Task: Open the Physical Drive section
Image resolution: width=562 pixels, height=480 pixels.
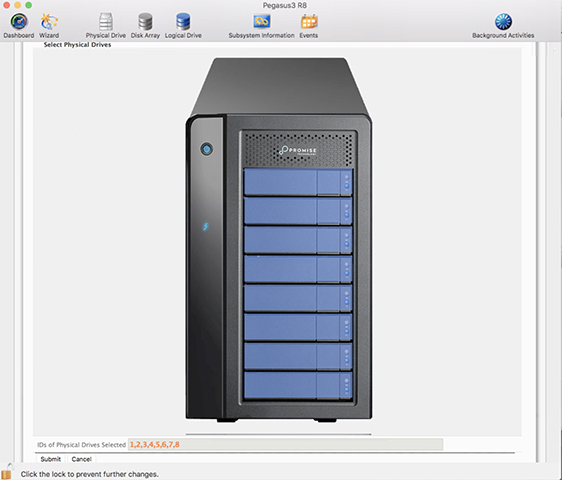Action: (x=105, y=26)
